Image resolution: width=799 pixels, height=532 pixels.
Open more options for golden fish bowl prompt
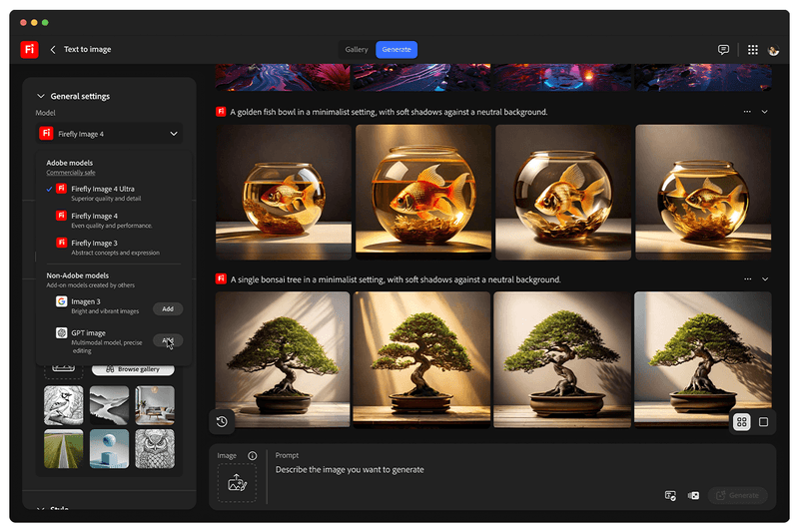(747, 112)
